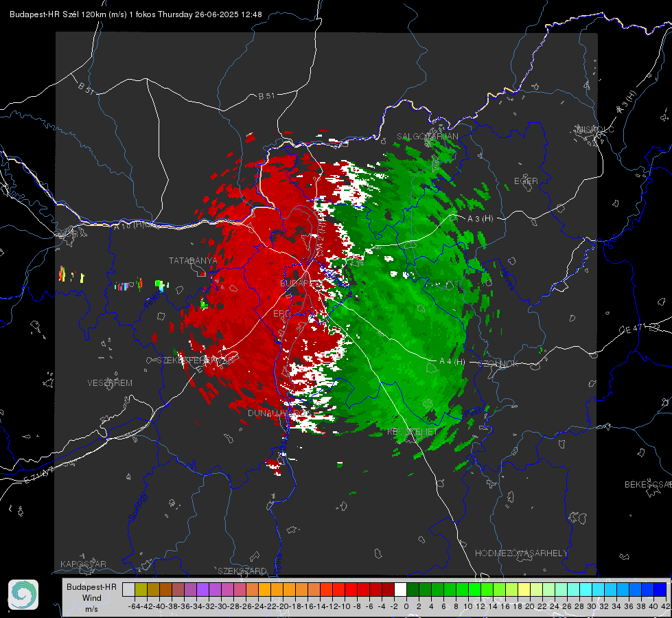Image resolution: width=672 pixels, height=618 pixels.
Task: Click the BÉKÉSCSABA city label
Action: [x=648, y=485]
